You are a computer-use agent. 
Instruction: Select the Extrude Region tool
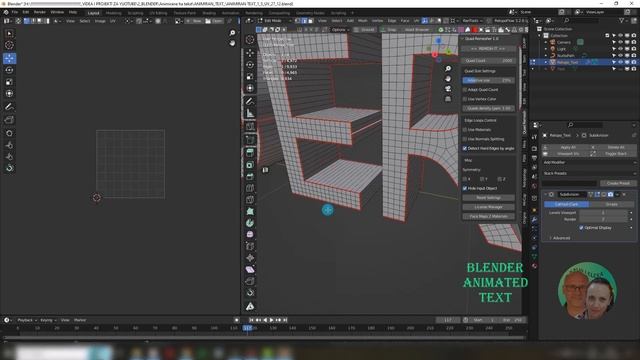point(250,153)
